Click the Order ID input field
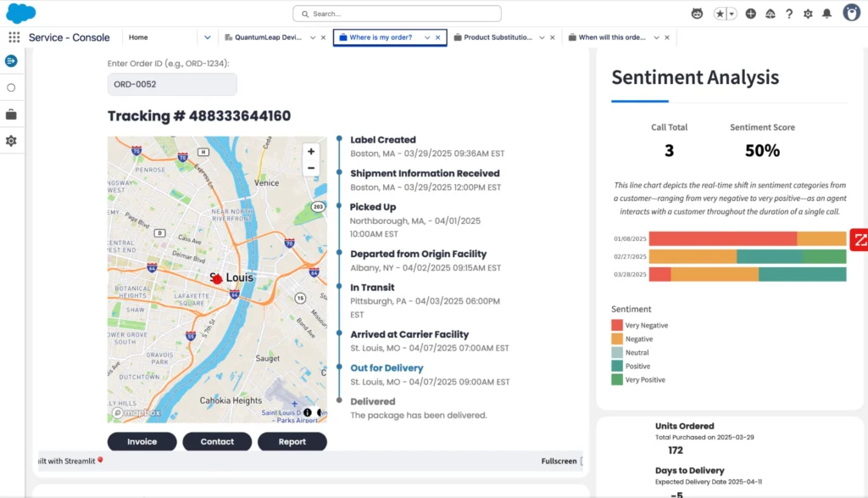Image resolution: width=868 pixels, height=498 pixels. [x=171, y=83]
